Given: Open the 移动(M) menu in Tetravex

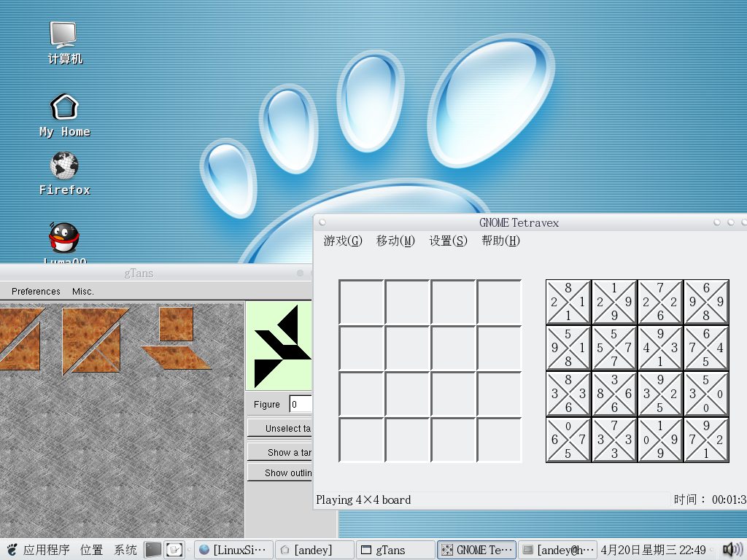Looking at the screenshot, I should point(395,241).
